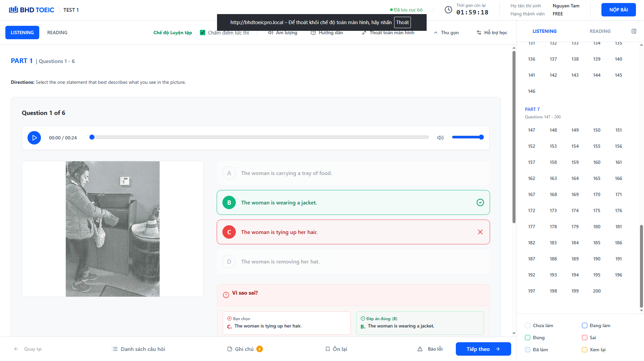Image resolution: width=644 pixels, height=361 pixels.
Task: Adjust the blue volume slider
Action: [468, 137]
